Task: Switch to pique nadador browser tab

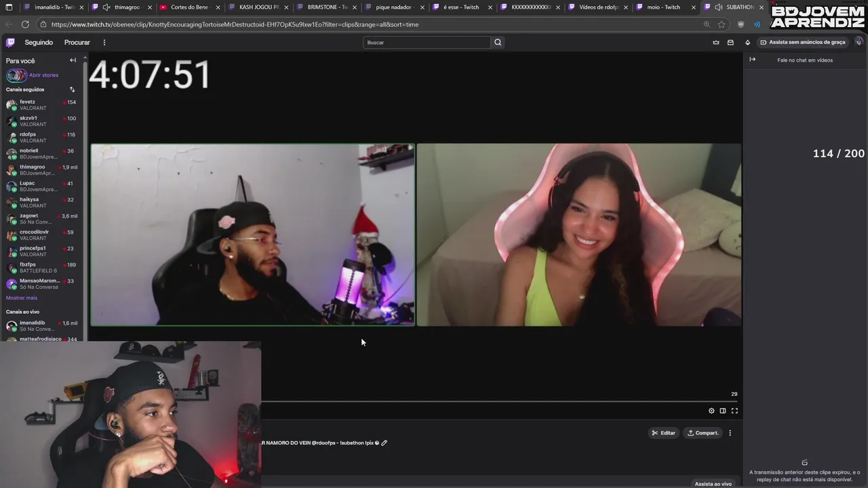Action: [x=393, y=7]
